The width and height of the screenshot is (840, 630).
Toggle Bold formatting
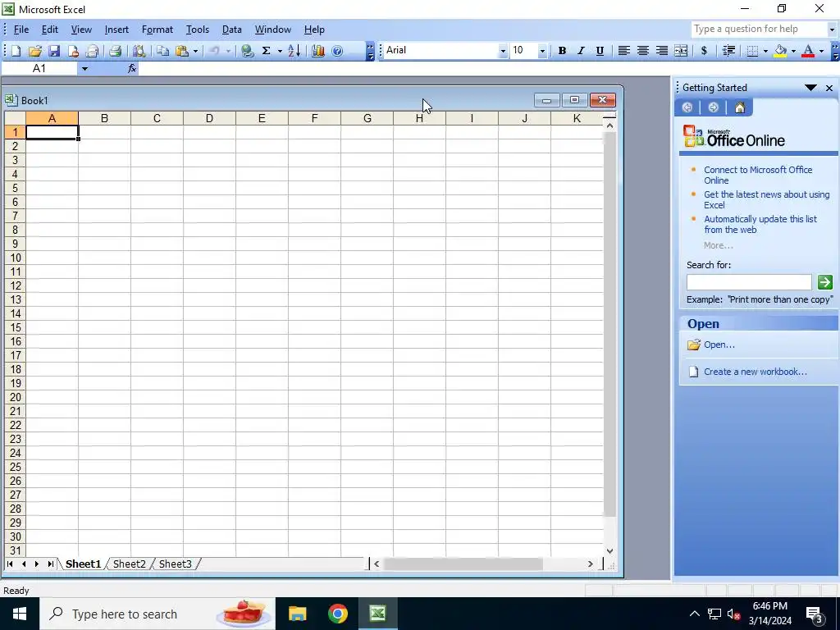click(562, 50)
